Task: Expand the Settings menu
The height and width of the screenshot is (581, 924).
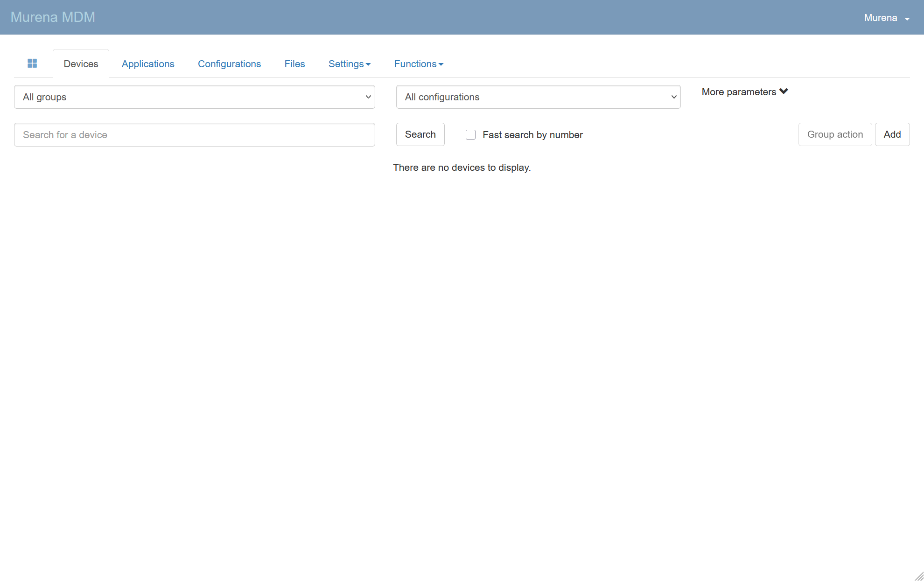Action: [x=349, y=64]
